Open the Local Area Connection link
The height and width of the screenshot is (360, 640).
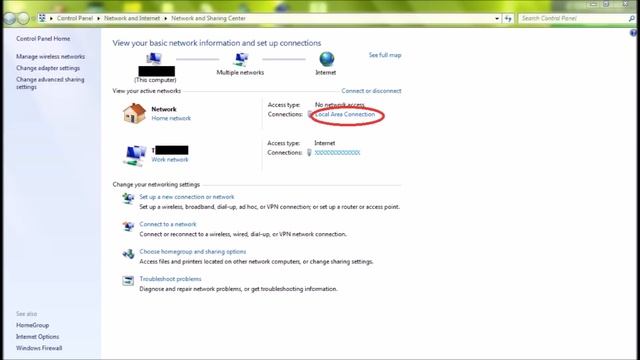pyautogui.click(x=345, y=114)
